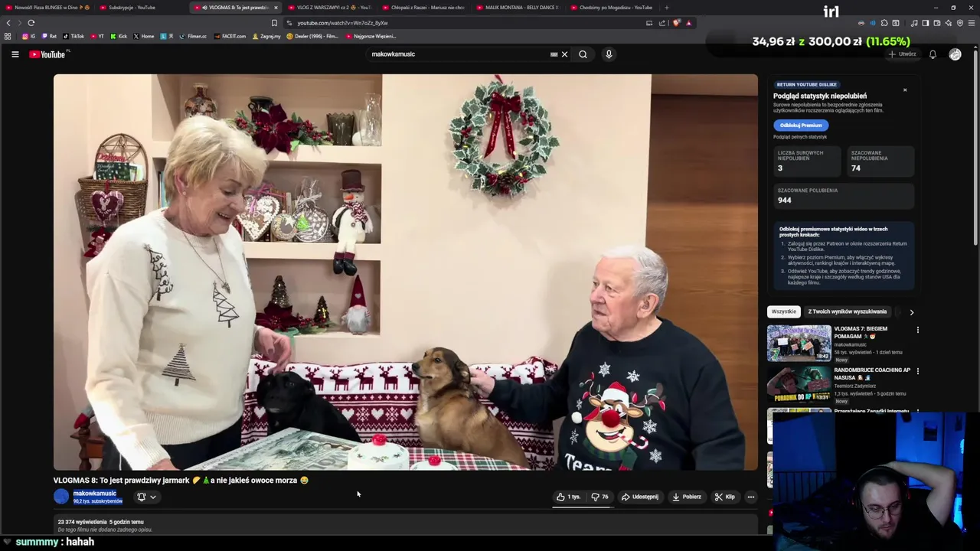Share page with address bar share icon

pyautogui.click(x=662, y=23)
